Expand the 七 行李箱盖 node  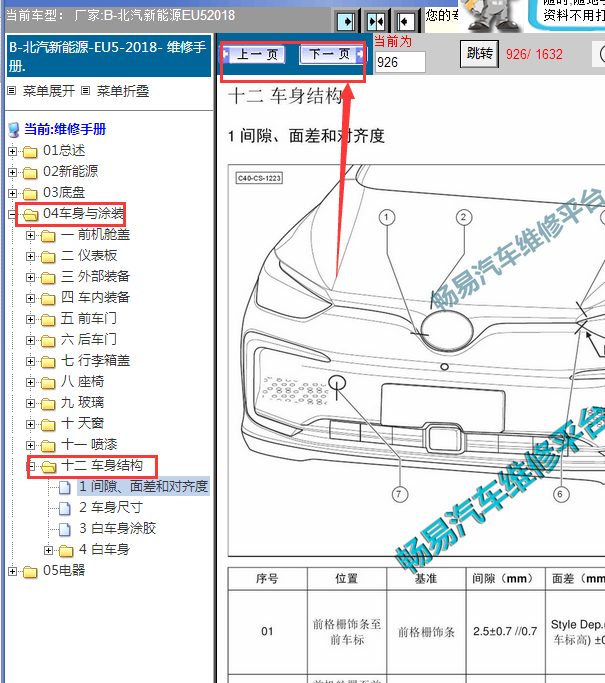30,361
